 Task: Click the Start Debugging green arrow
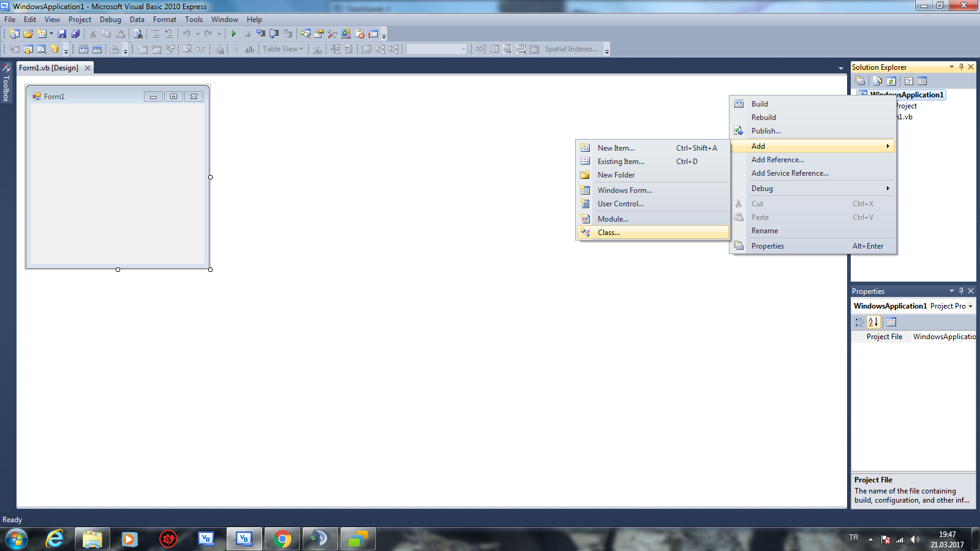point(233,34)
